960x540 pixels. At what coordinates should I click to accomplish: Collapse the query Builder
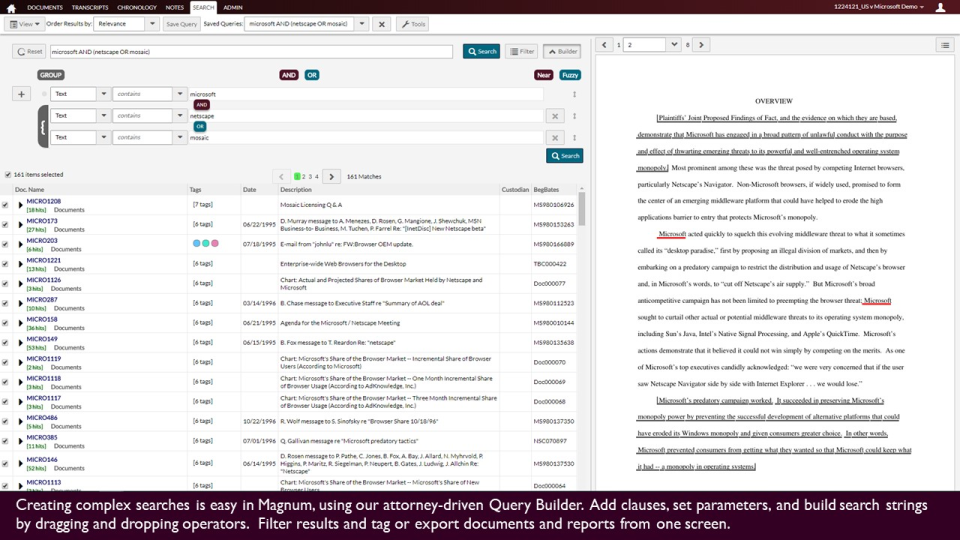pyautogui.click(x=562, y=51)
